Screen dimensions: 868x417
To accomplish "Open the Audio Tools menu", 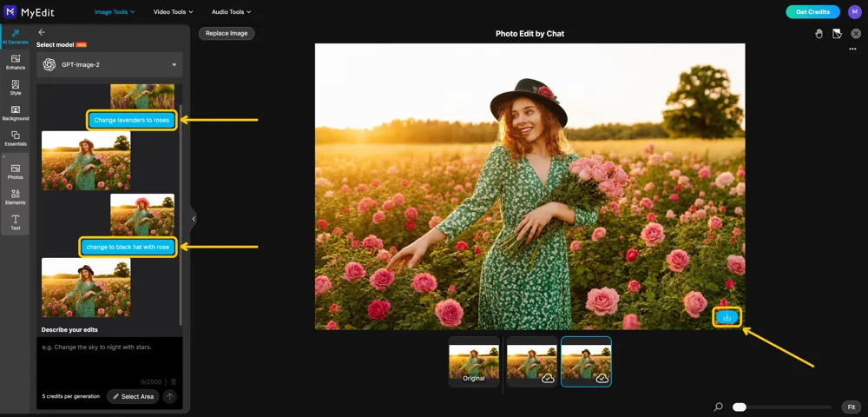I will (x=232, y=11).
